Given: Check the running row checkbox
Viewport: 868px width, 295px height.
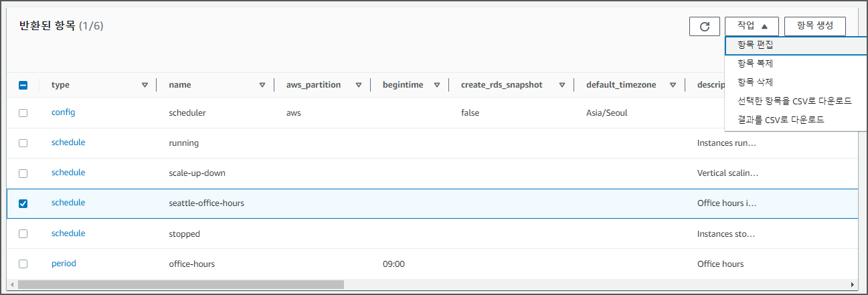Looking at the screenshot, I should pyautogui.click(x=23, y=143).
